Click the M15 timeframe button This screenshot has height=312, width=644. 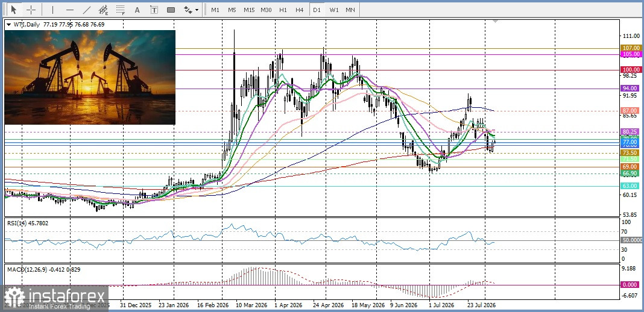point(249,10)
